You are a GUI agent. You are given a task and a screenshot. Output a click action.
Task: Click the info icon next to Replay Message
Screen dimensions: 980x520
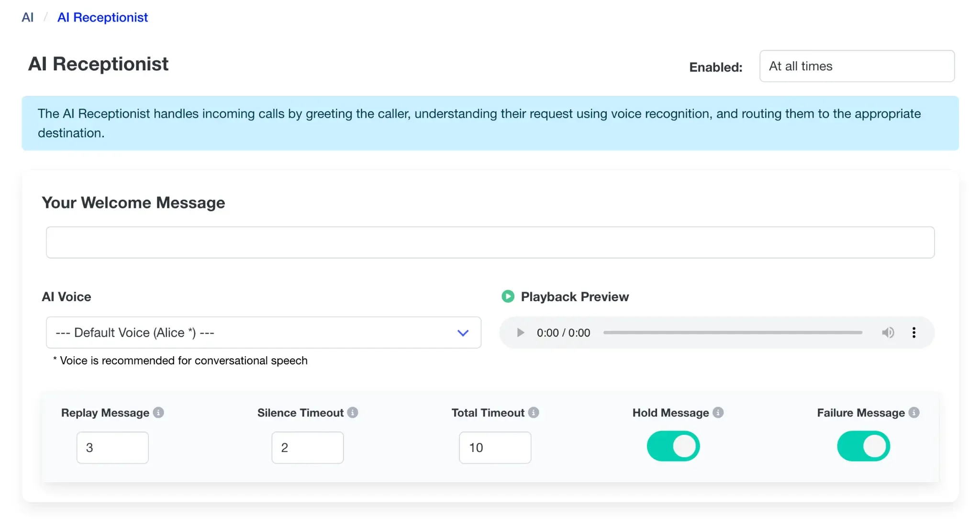tap(159, 412)
